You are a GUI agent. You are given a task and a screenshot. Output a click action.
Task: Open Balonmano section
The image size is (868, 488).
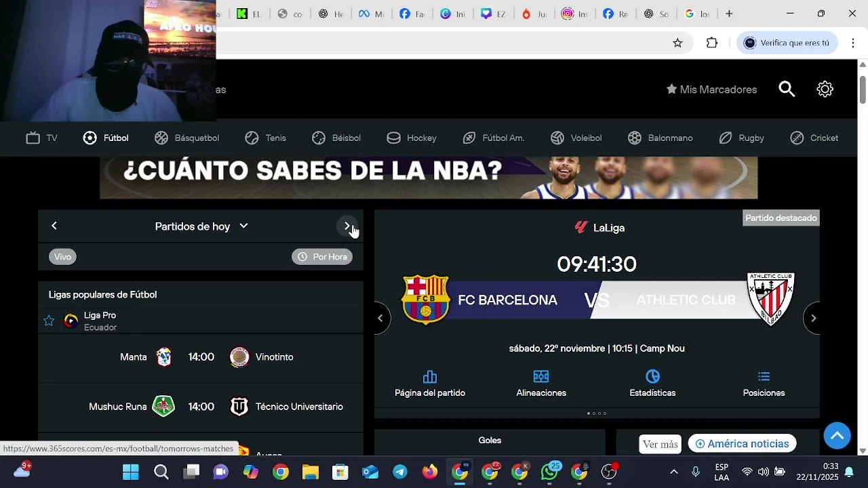pos(660,138)
